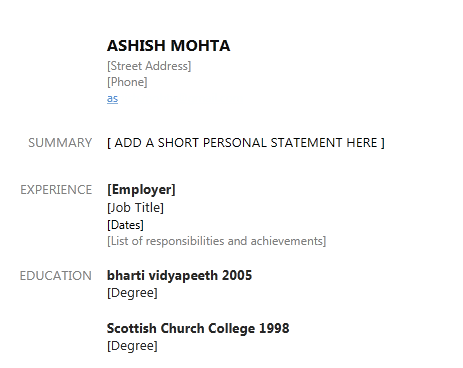Viewport: 463px width, 368px height.
Task: Click the year 2005 in education entry
Action: [237, 275]
